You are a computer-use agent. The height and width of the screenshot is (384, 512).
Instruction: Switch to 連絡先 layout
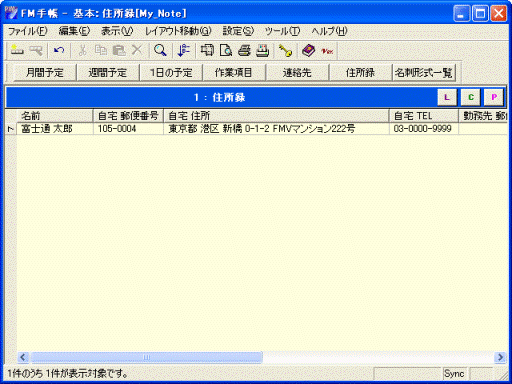click(297, 72)
